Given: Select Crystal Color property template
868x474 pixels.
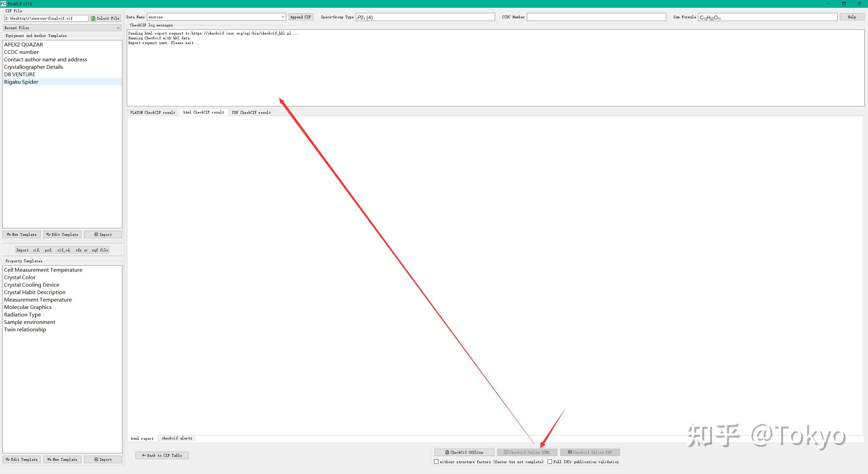Looking at the screenshot, I should (20, 277).
